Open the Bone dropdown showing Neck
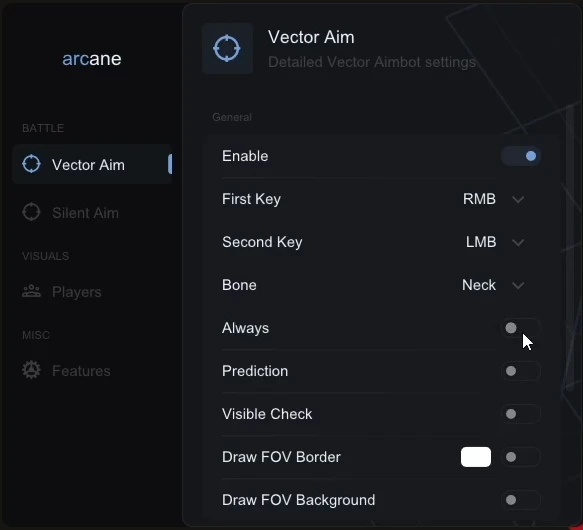583x530 pixels. (x=493, y=285)
